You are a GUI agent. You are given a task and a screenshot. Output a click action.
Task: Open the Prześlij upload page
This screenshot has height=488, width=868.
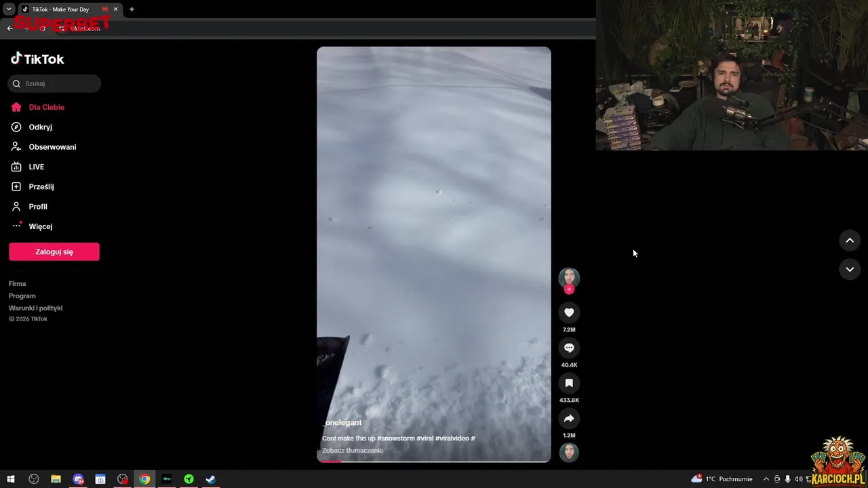(x=41, y=186)
